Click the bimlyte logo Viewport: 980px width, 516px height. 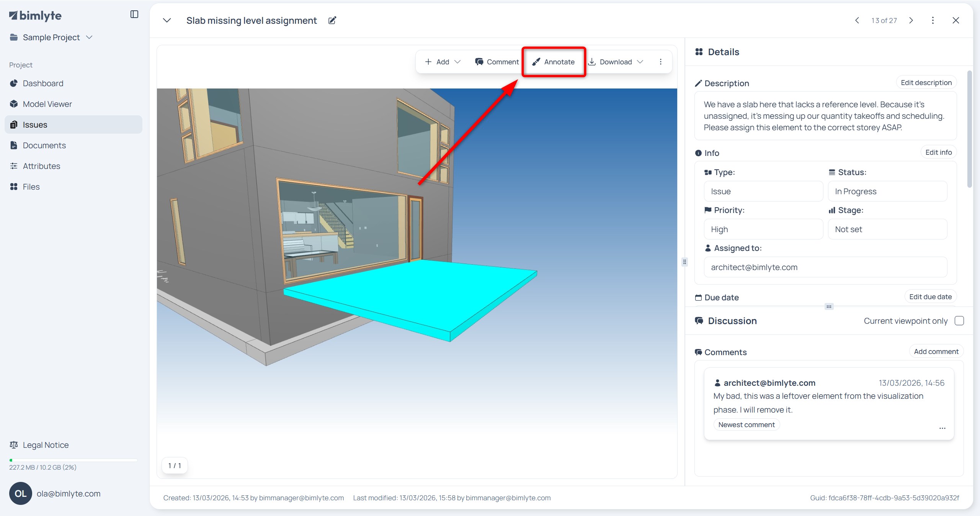(x=35, y=16)
